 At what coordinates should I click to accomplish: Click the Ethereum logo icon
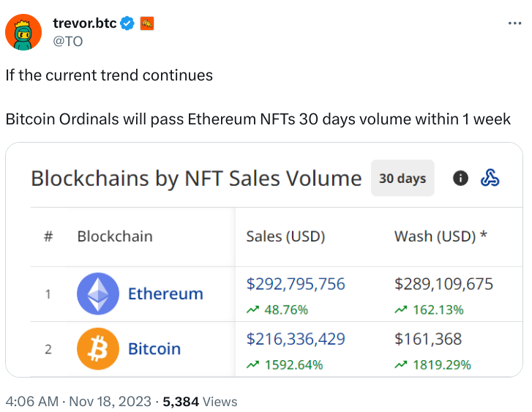pyautogui.click(x=98, y=293)
